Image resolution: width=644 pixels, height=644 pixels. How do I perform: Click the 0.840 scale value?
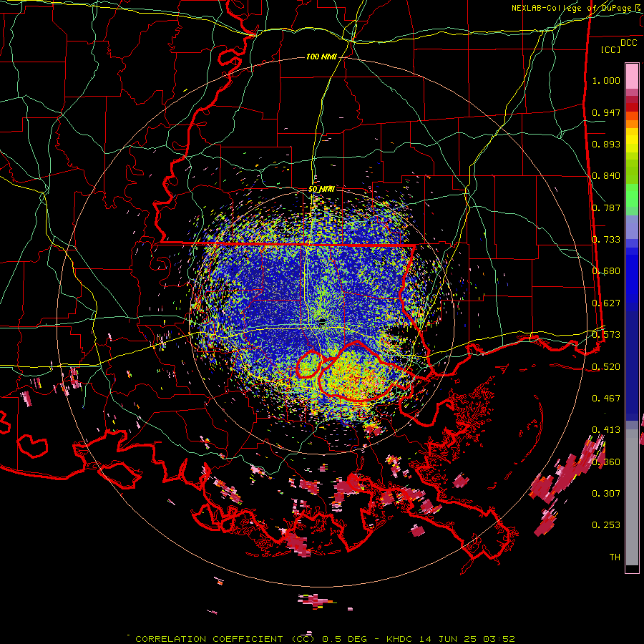[x=606, y=176]
